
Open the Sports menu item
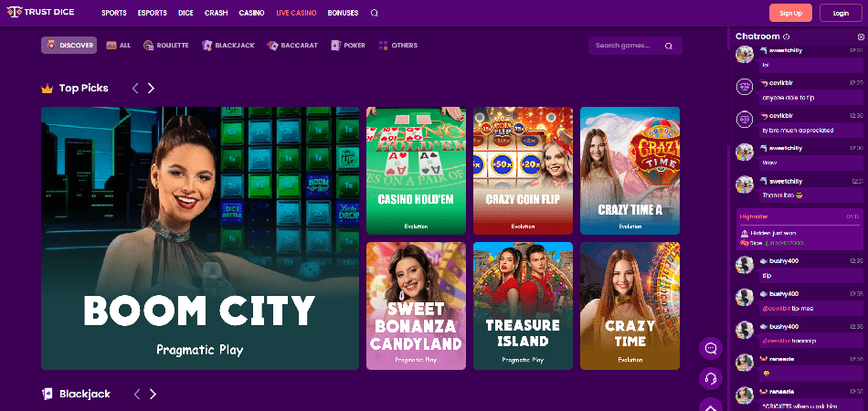114,13
